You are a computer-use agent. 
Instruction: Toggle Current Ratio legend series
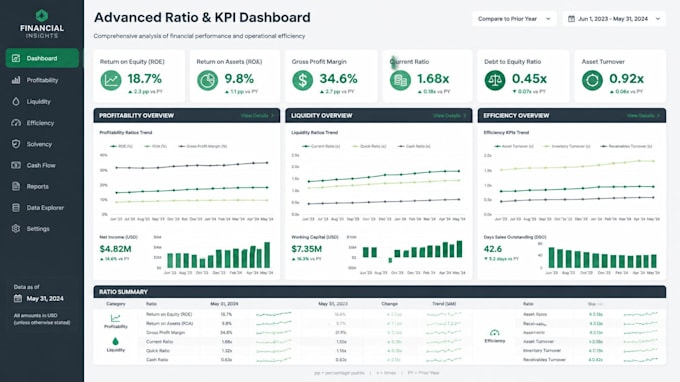point(321,147)
